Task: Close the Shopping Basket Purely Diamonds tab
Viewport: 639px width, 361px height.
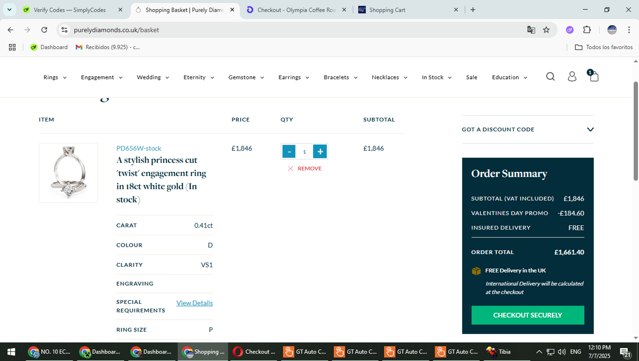Action: 232,10
